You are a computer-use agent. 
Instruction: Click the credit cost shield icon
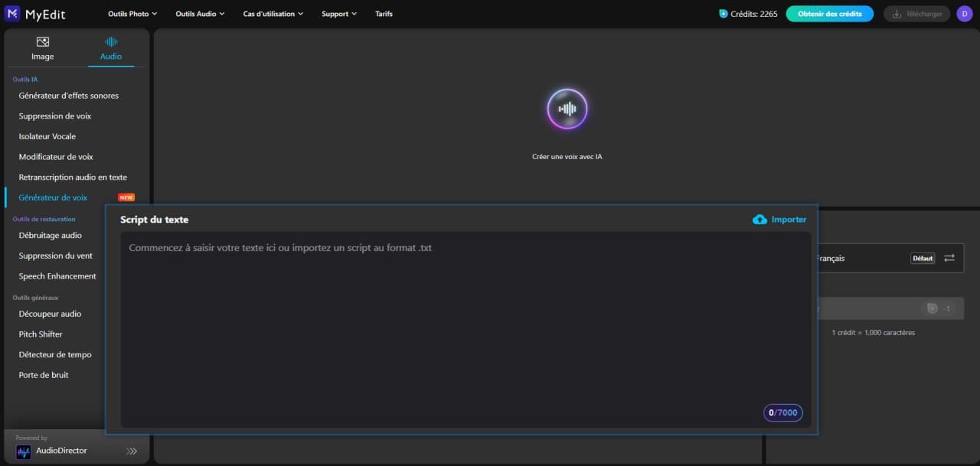click(x=932, y=308)
